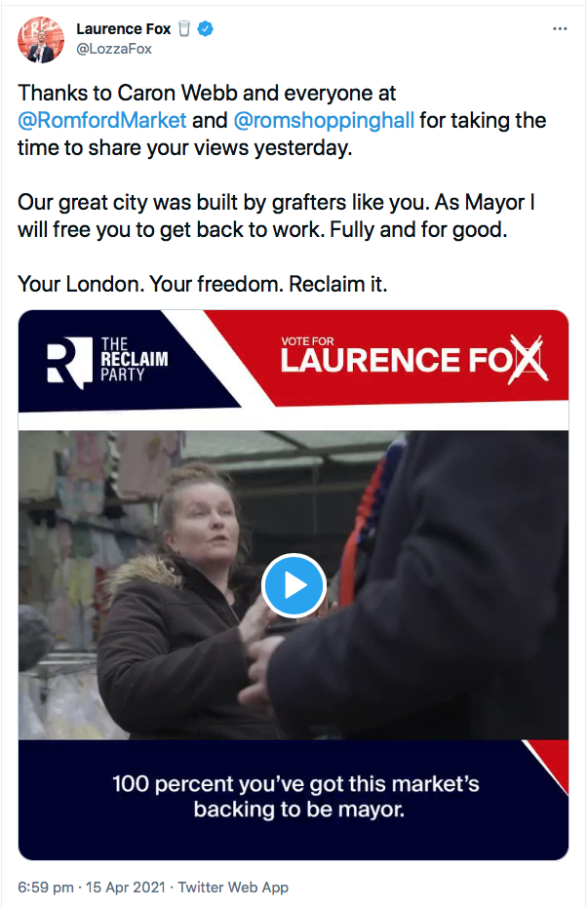Viewport: 588px width, 908px height.
Task: Click the blue verified checkmark badge
Action: (x=206, y=28)
